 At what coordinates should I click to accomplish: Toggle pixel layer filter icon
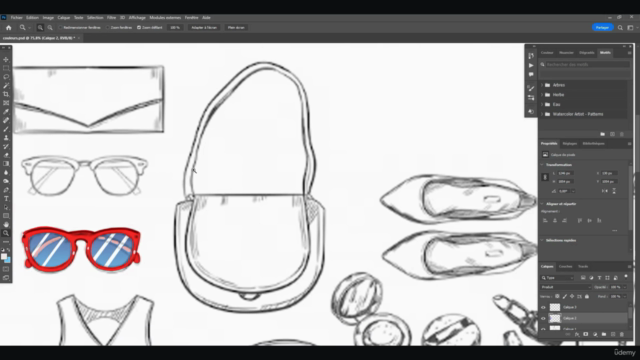click(583, 278)
